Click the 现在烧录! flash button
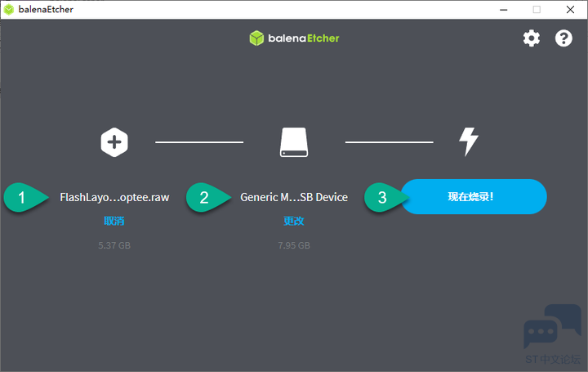This screenshot has width=588, height=372. point(474,197)
